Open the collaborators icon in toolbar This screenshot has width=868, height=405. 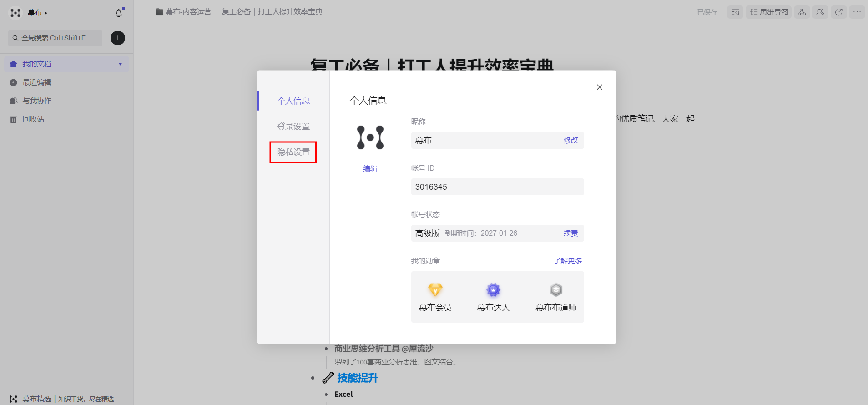(x=820, y=12)
